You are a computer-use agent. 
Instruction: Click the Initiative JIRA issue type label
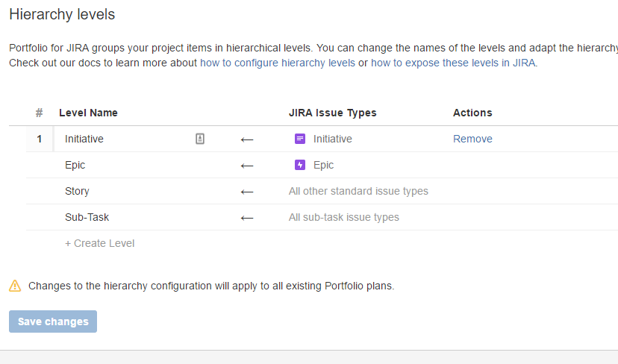332,139
